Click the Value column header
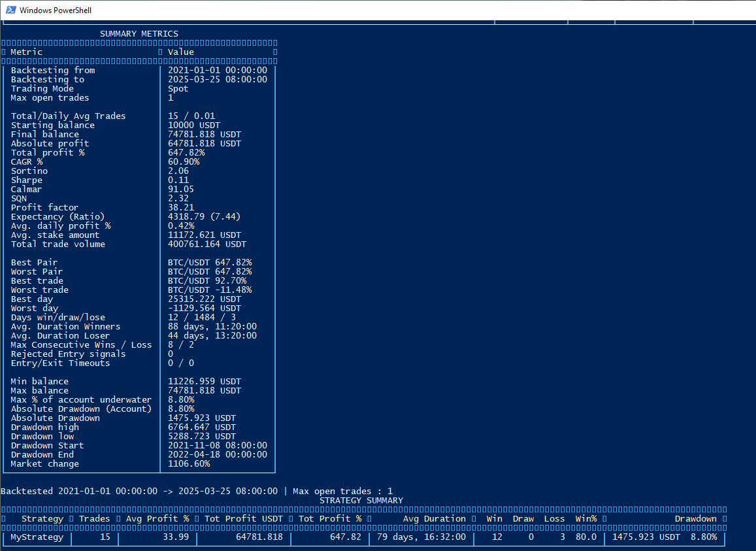The width and height of the screenshot is (756, 551). [x=181, y=52]
